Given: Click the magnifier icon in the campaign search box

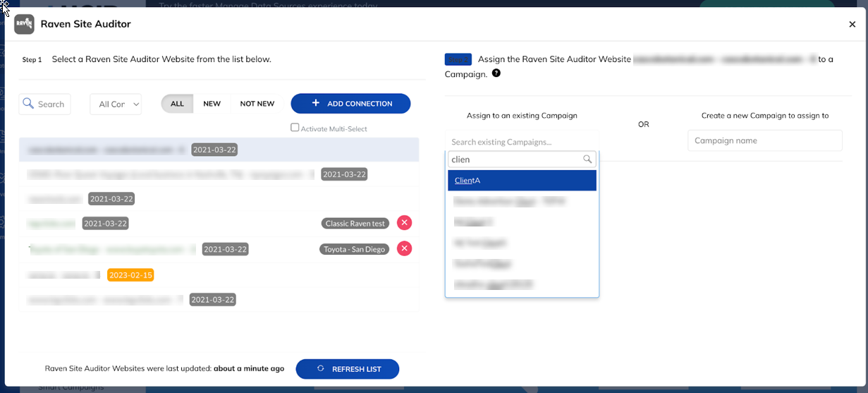Looking at the screenshot, I should [587, 159].
